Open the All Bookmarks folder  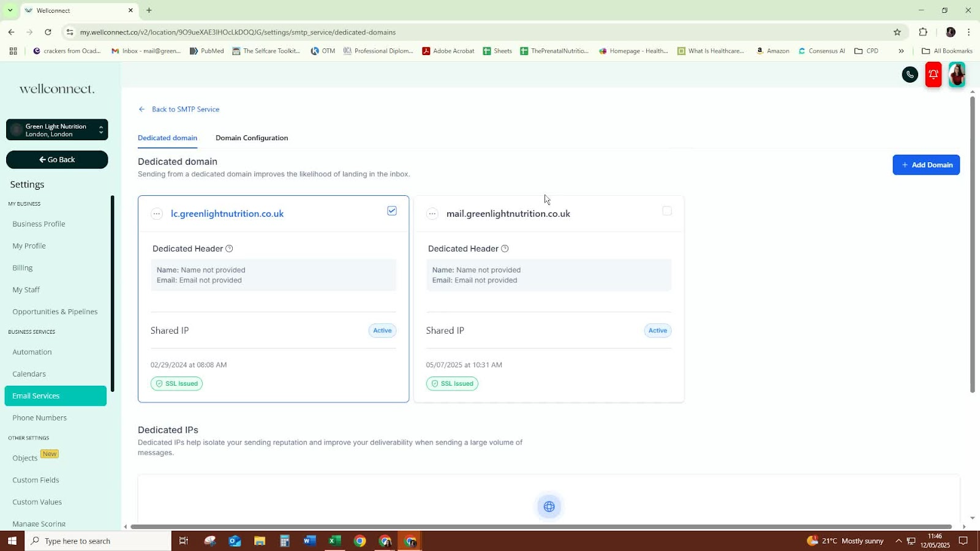click(947, 51)
